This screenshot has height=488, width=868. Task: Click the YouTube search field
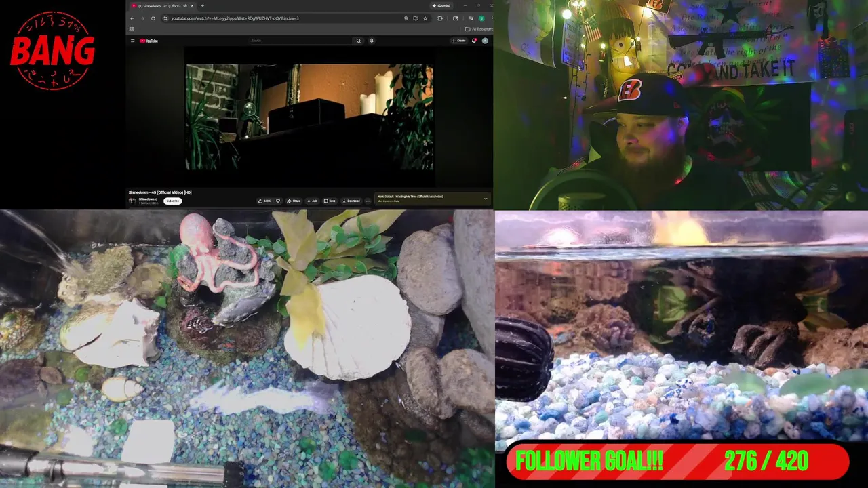(300, 41)
